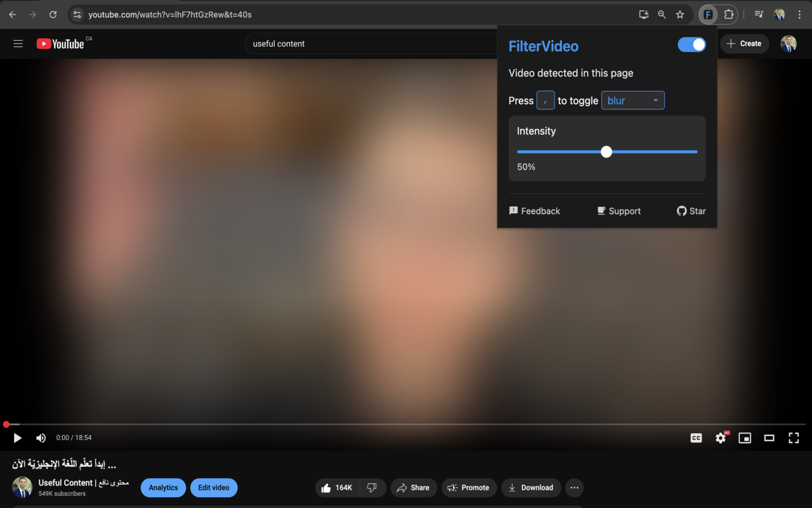This screenshot has height=508, width=812.
Task: Activate the miniplayer icon
Action: coord(745,438)
